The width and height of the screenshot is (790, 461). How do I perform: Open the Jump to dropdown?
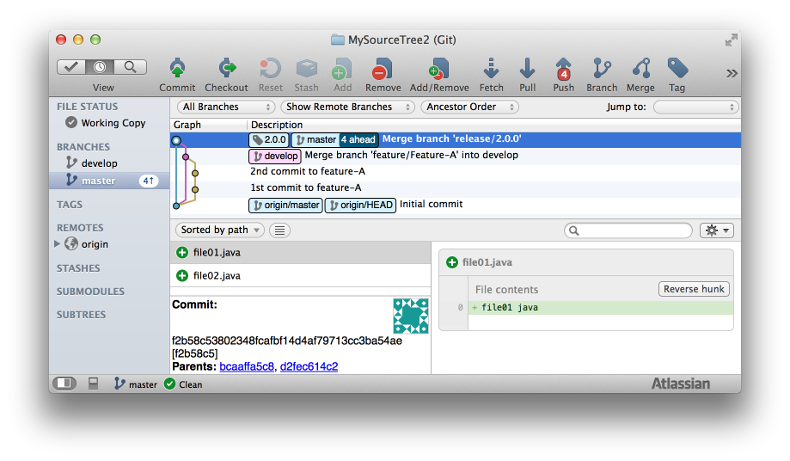[696, 107]
